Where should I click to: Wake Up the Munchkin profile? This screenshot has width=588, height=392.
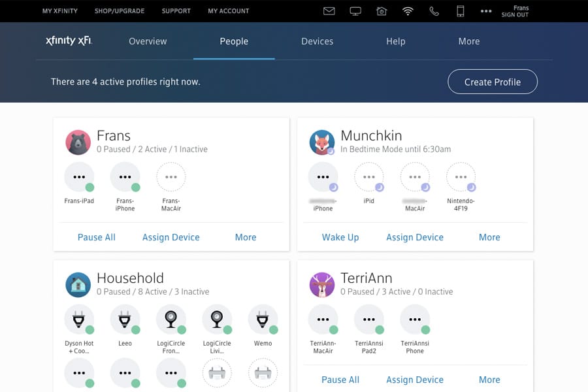click(340, 237)
